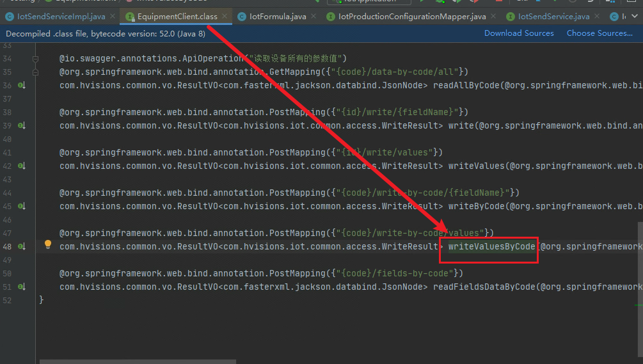
Task: Click the write method name on line 39
Action: pyautogui.click(x=461, y=125)
